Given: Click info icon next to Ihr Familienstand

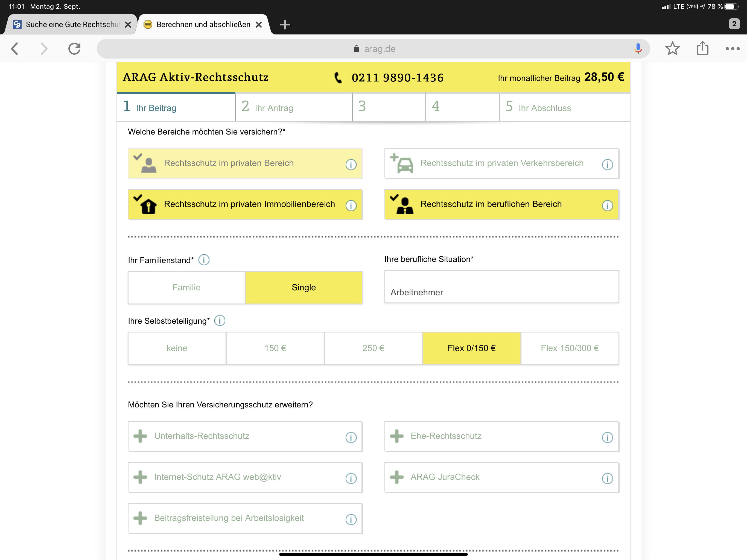Looking at the screenshot, I should click(x=204, y=260).
